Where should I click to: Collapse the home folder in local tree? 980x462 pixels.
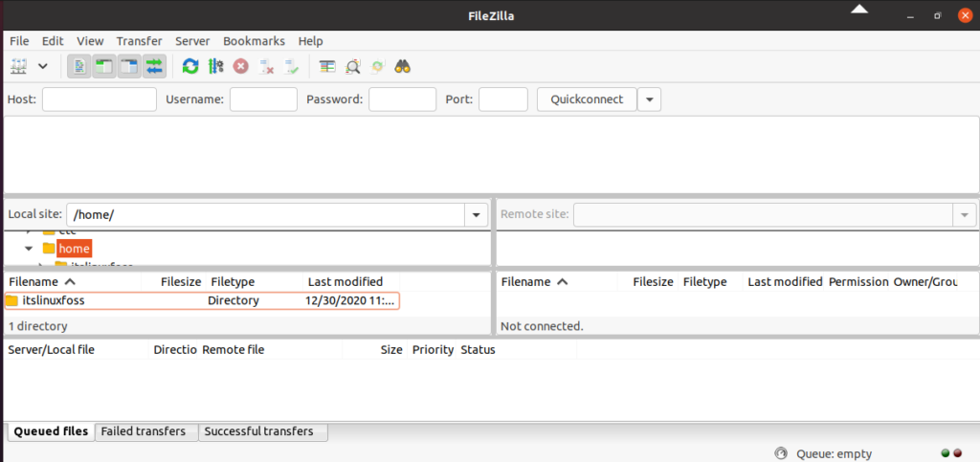point(29,248)
